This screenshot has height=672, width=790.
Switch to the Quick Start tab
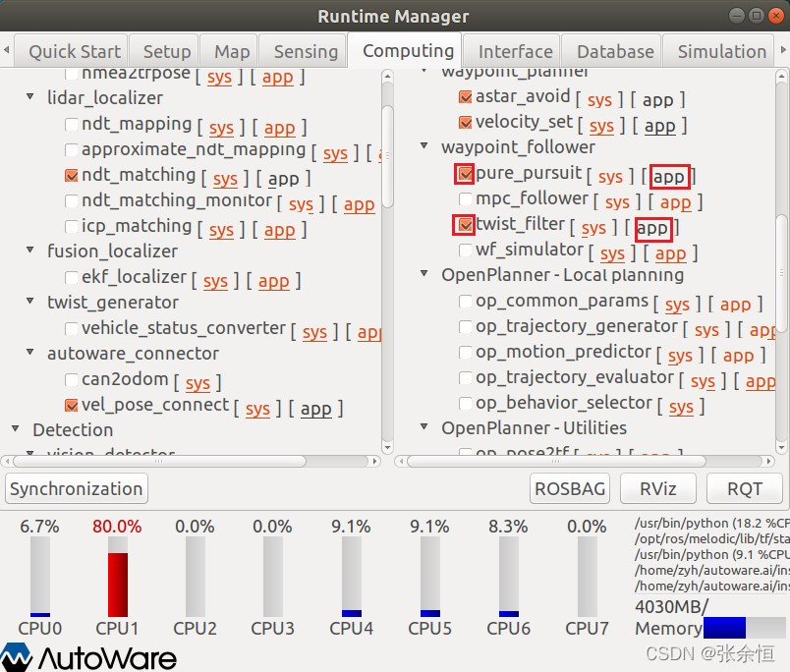click(x=71, y=51)
